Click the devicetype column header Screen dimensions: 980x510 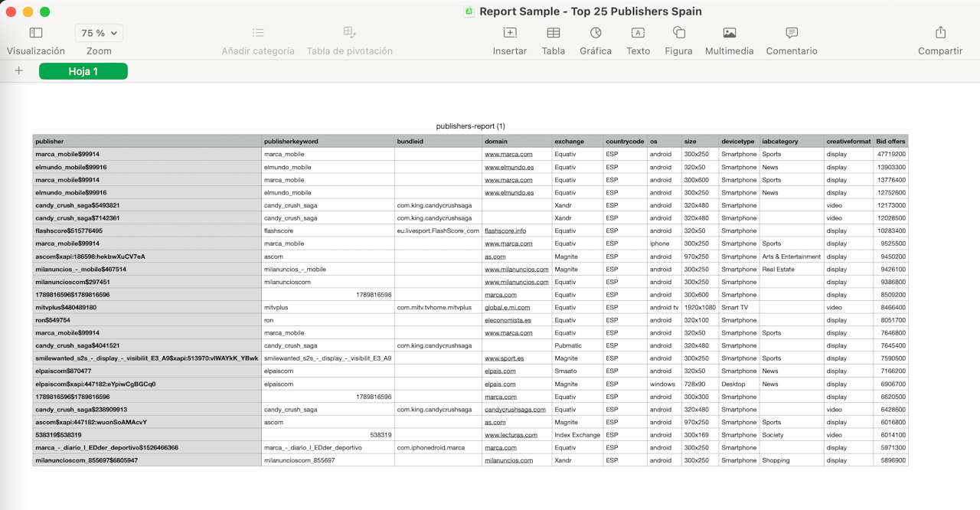(x=739, y=142)
